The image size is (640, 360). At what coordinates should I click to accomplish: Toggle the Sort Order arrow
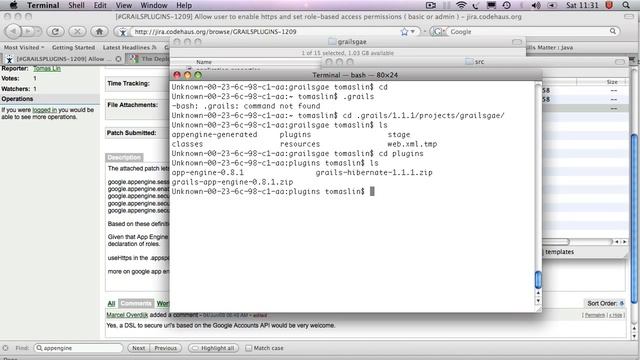click(622, 303)
